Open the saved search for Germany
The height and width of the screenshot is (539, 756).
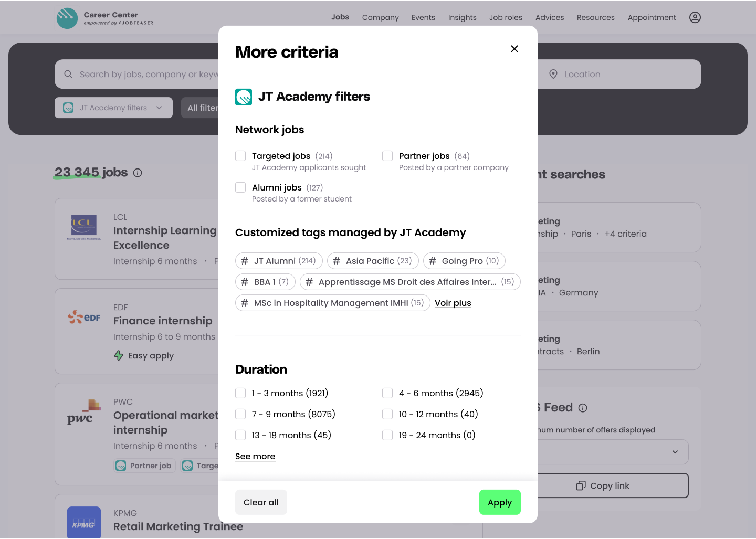(618, 286)
